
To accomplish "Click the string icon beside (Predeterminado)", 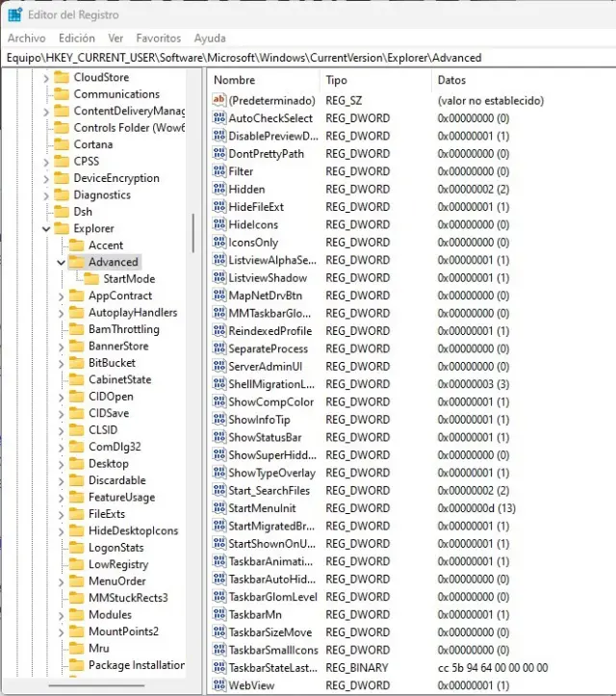I will click(218, 100).
